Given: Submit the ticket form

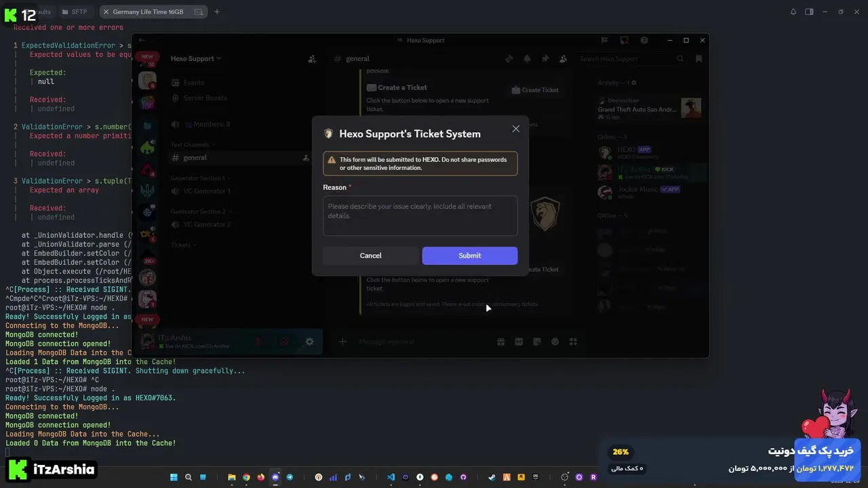Looking at the screenshot, I should point(469,256).
